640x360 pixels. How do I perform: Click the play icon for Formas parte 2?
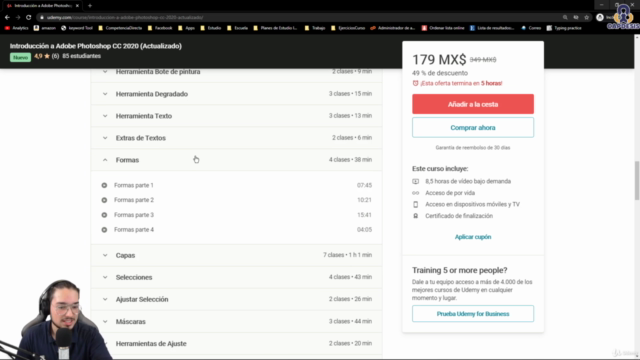[104, 200]
